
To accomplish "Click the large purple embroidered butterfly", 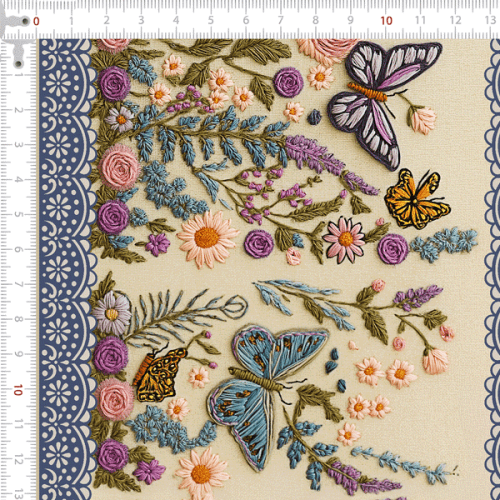I will pyautogui.click(x=383, y=103).
